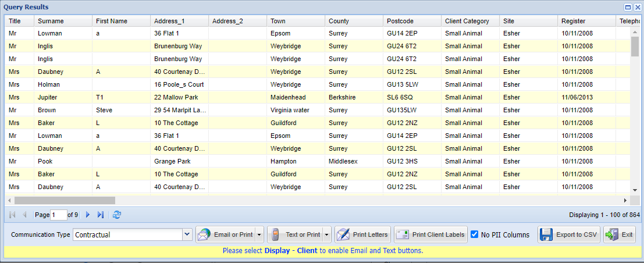Image resolution: width=644 pixels, height=263 pixels.
Task: Click the Middlesex county cell
Action: 354,161
